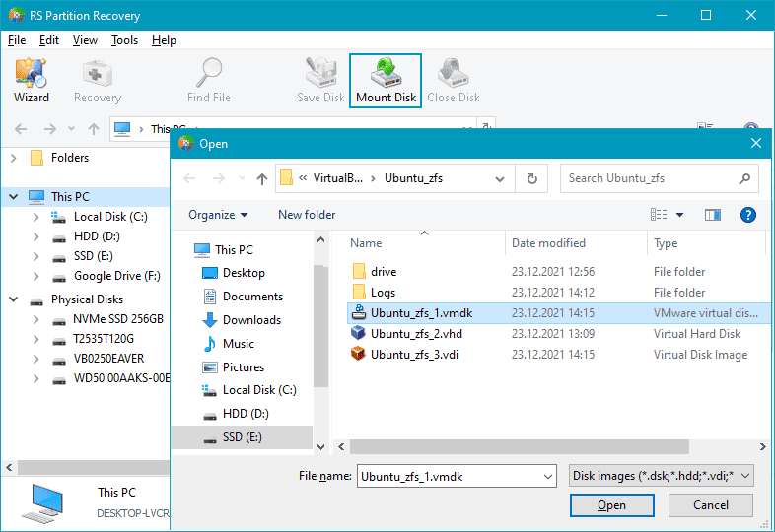Collapse the Physical Disks node
The image size is (775, 532).
14,299
